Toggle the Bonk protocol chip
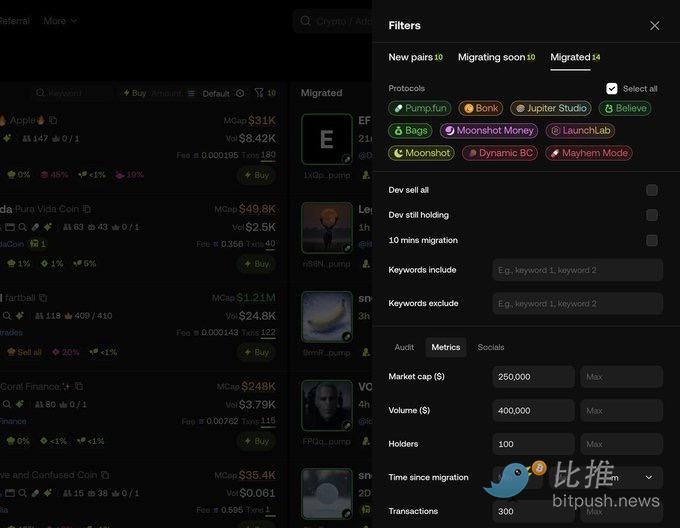 481,108
